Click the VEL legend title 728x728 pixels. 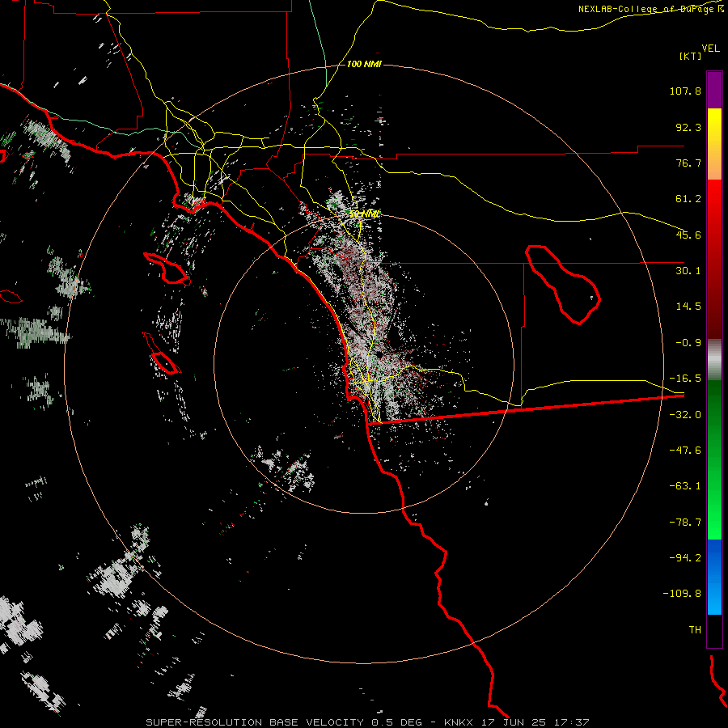pos(710,49)
